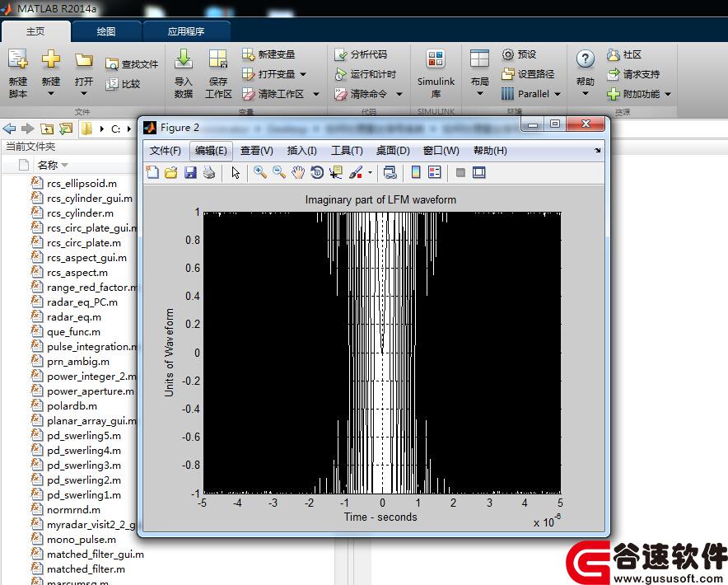Open the 窗口(W) menu in Figure 2
The image size is (728, 585).
coord(441,151)
